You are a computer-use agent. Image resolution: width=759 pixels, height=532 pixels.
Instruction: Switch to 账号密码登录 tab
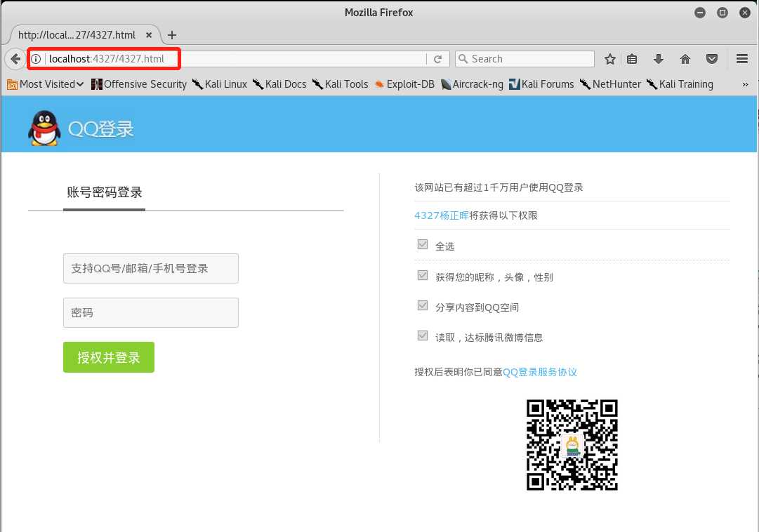point(105,192)
